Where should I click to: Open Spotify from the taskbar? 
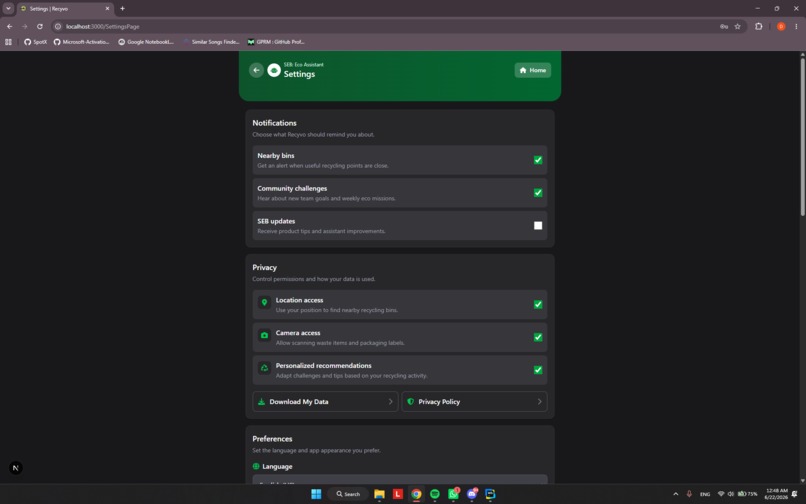(435, 494)
